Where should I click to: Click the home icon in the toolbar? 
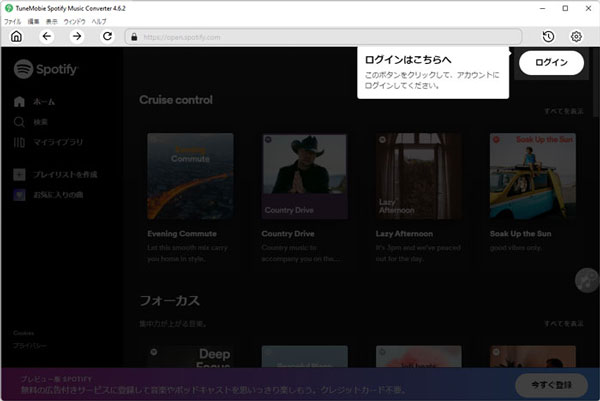click(16, 37)
